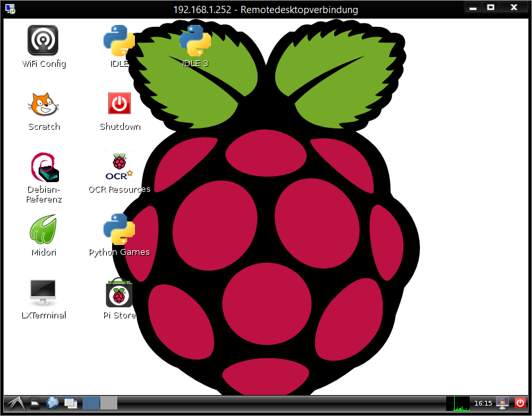
Task: Click the web browser globe in the taskbar
Action: (52, 404)
